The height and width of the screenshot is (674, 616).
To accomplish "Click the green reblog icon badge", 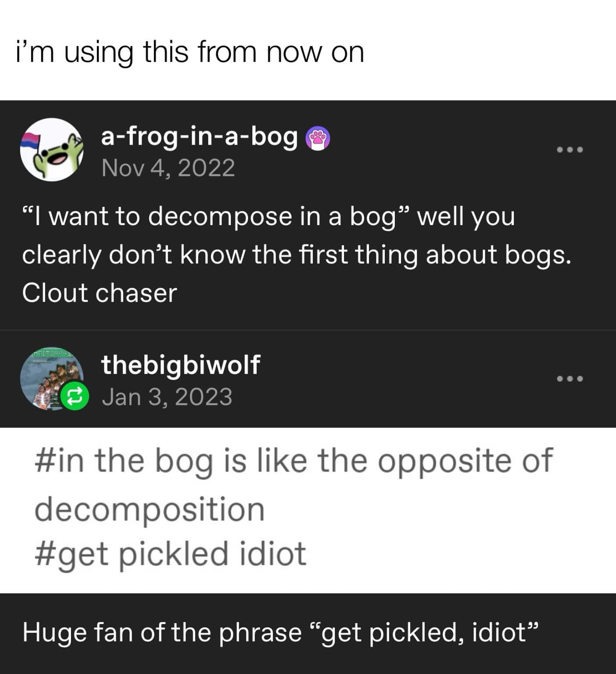I will pyautogui.click(x=75, y=396).
